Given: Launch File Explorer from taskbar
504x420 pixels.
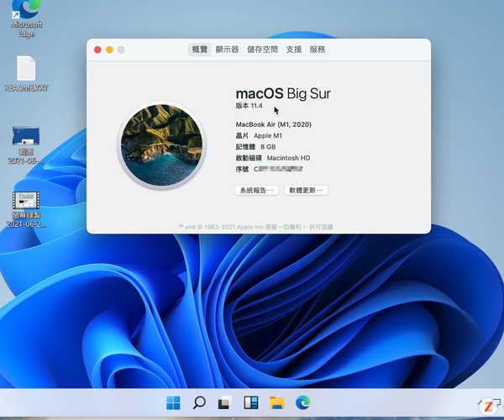Looking at the screenshot, I should [276, 402].
